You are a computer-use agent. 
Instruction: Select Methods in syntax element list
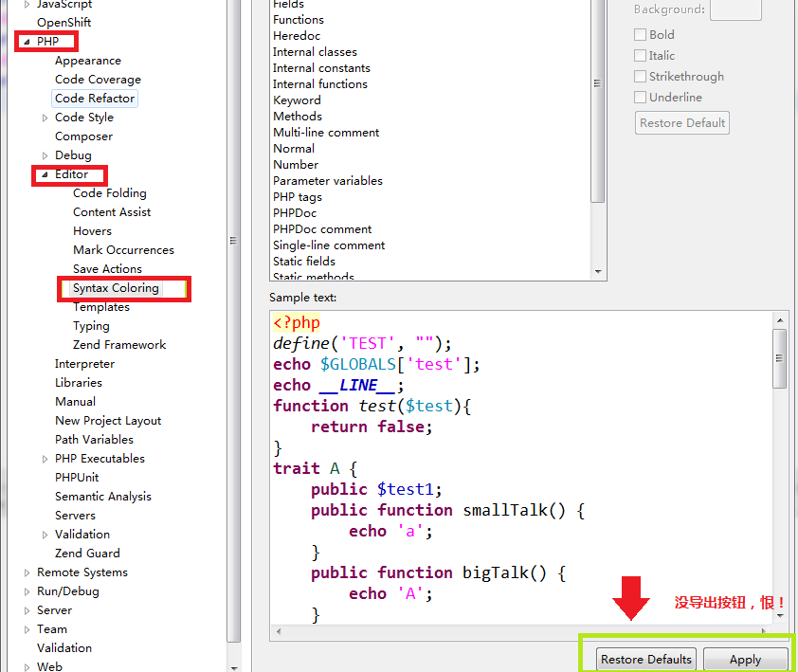298,117
